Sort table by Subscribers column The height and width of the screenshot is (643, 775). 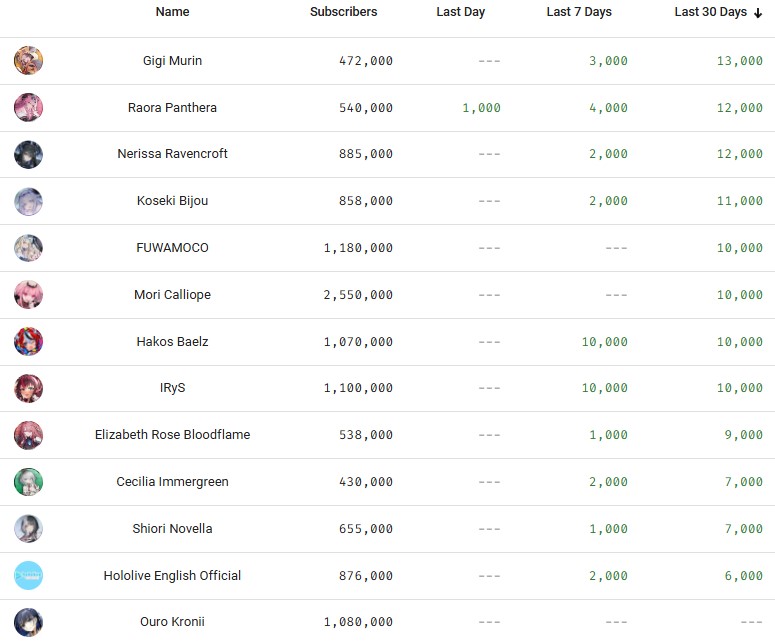pyautogui.click(x=343, y=12)
